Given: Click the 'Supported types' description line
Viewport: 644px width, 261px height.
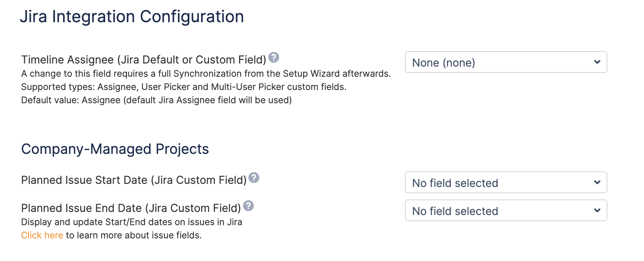Looking at the screenshot, I should [x=183, y=87].
